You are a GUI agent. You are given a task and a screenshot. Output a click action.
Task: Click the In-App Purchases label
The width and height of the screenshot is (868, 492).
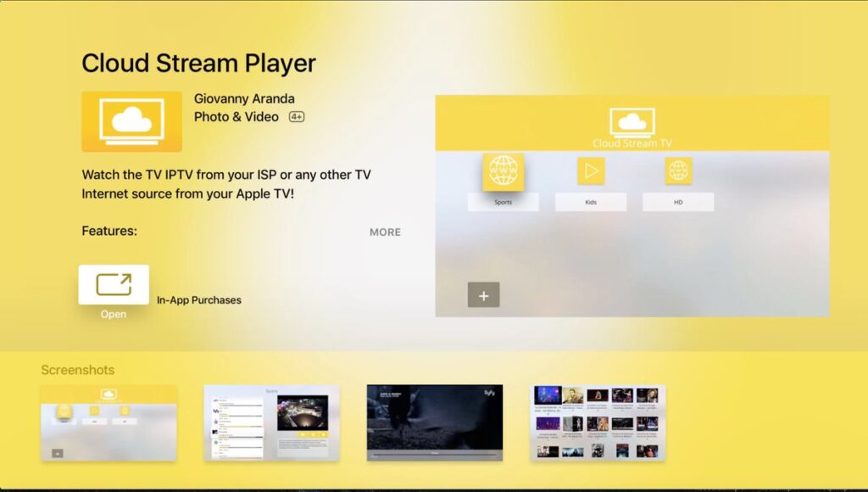(x=198, y=300)
